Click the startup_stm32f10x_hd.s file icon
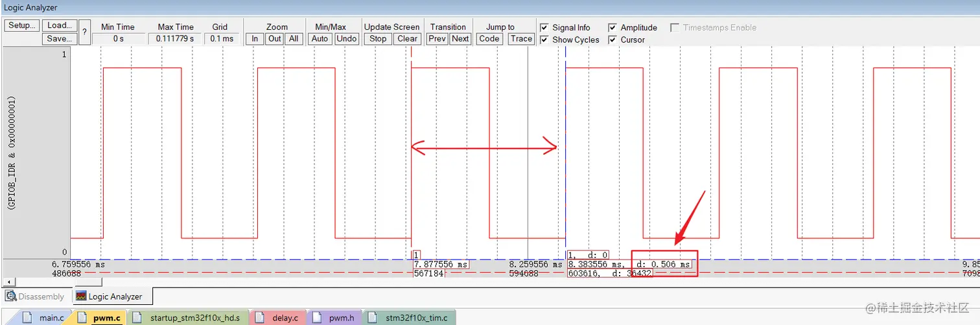The width and height of the screenshot is (980, 325). tap(138, 318)
